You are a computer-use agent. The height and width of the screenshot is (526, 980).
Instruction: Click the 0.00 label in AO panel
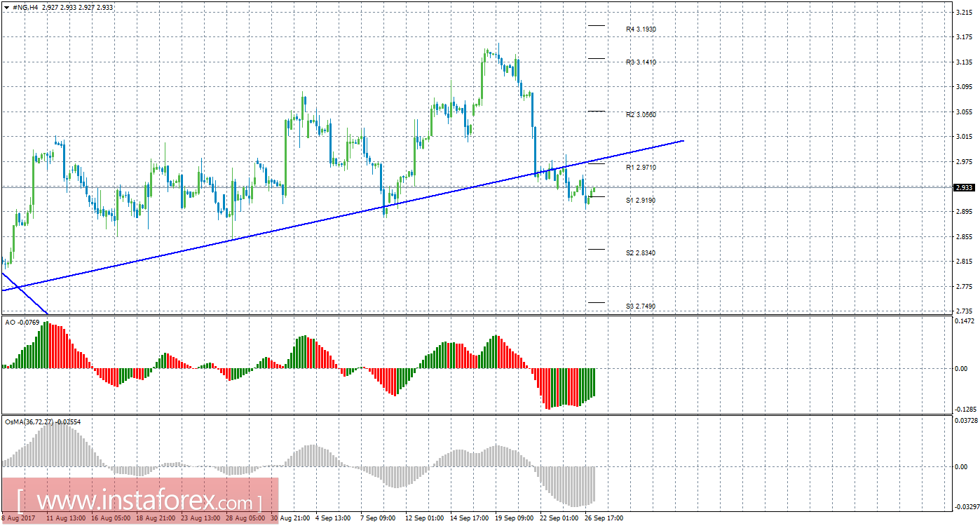click(x=961, y=368)
